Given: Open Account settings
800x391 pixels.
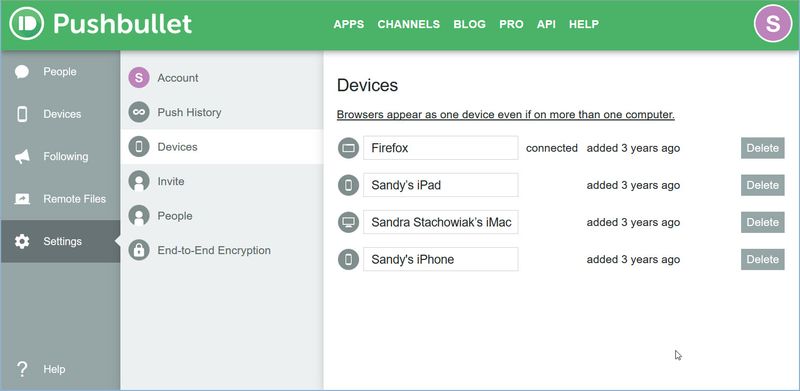Looking at the screenshot, I should (222, 78).
